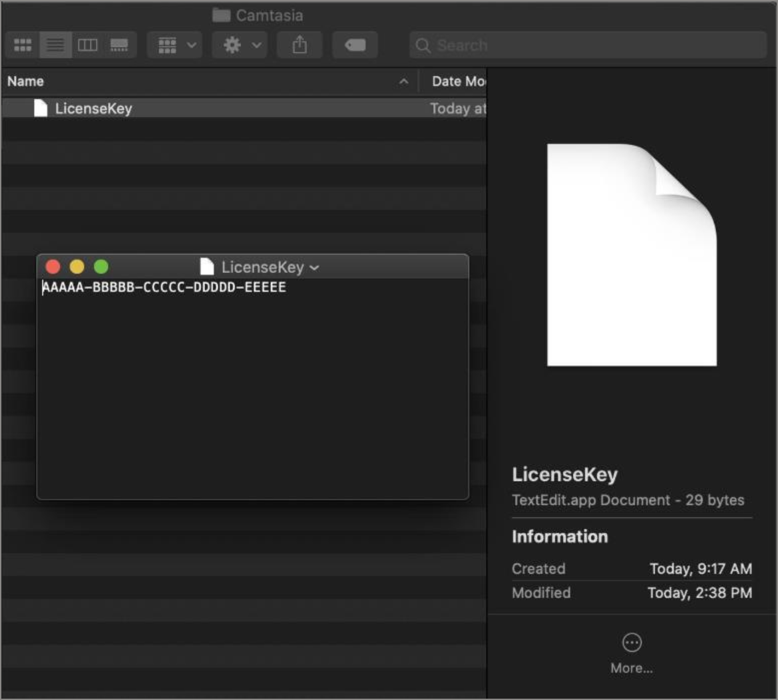The image size is (778, 700).
Task: Switch Finder to icon view
Action: click(x=22, y=45)
